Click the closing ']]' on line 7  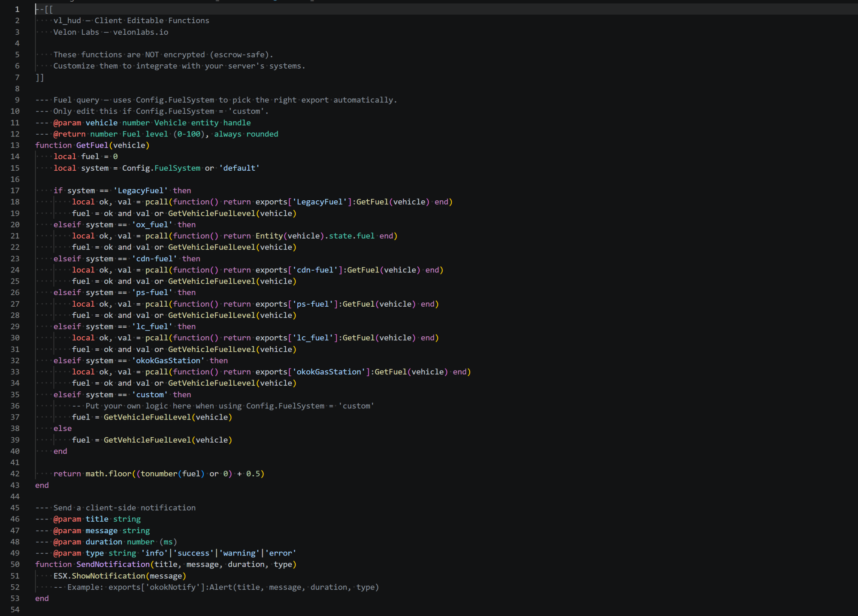(x=39, y=77)
